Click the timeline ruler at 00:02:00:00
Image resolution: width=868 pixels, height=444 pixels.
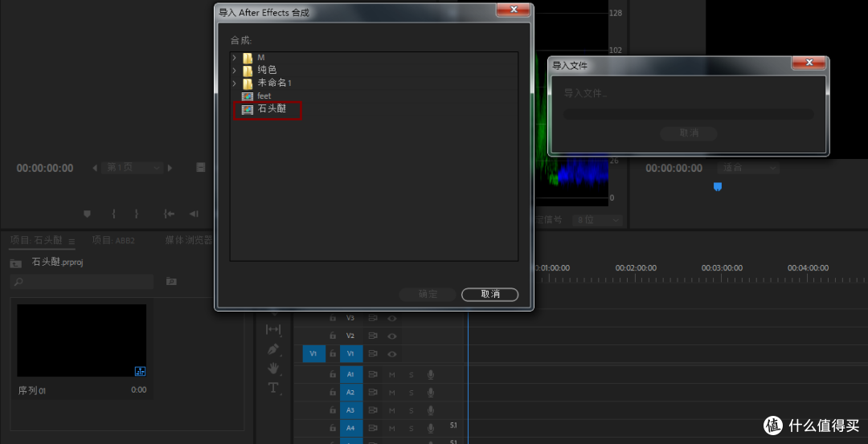[x=636, y=267]
